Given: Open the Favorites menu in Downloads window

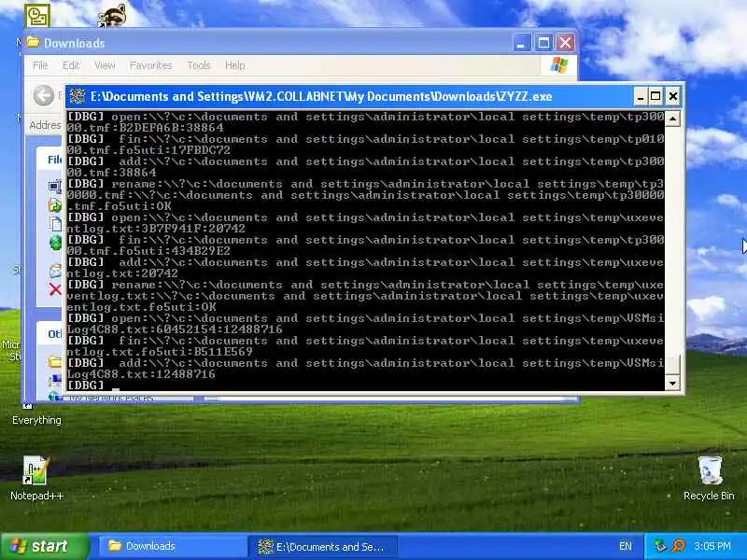Looking at the screenshot, I should point(150,65).
